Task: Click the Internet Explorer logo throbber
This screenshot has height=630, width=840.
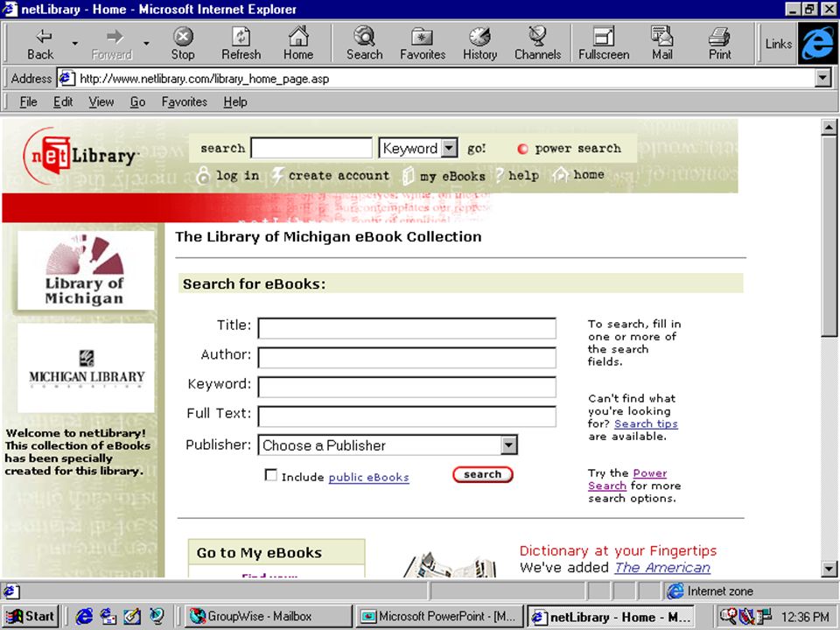Action: [817, 43]
